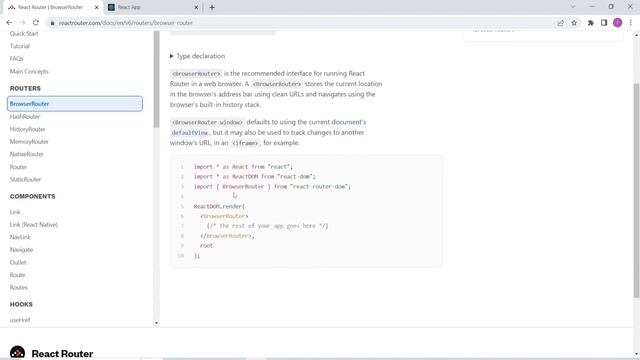Open HistoryRouter docs link

point(27,129)
